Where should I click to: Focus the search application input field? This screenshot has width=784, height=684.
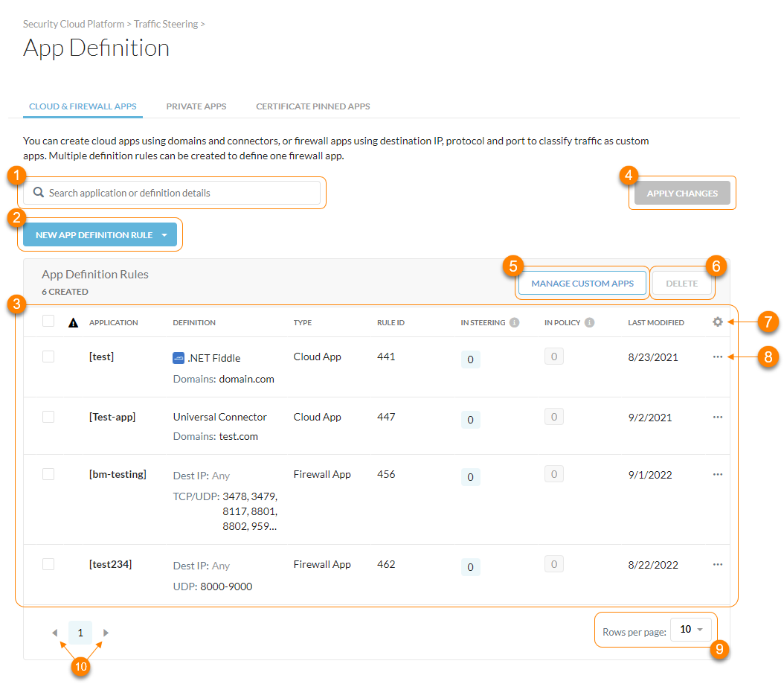[x=172, y=193]
